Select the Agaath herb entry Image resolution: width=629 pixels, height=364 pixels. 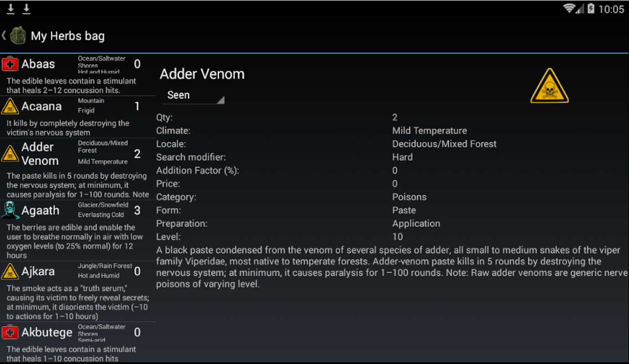coord(41,210)
